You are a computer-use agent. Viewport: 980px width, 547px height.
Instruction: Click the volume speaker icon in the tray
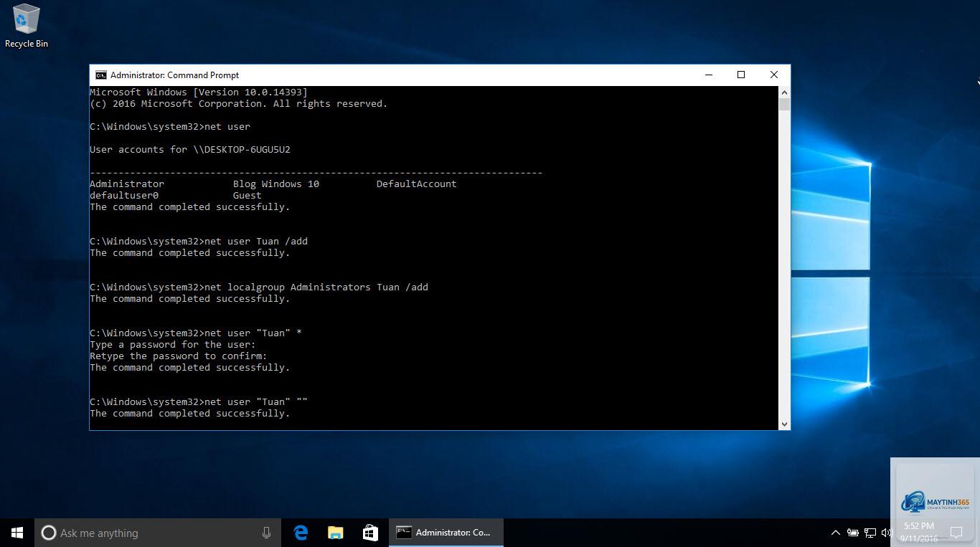click(887, 533)
